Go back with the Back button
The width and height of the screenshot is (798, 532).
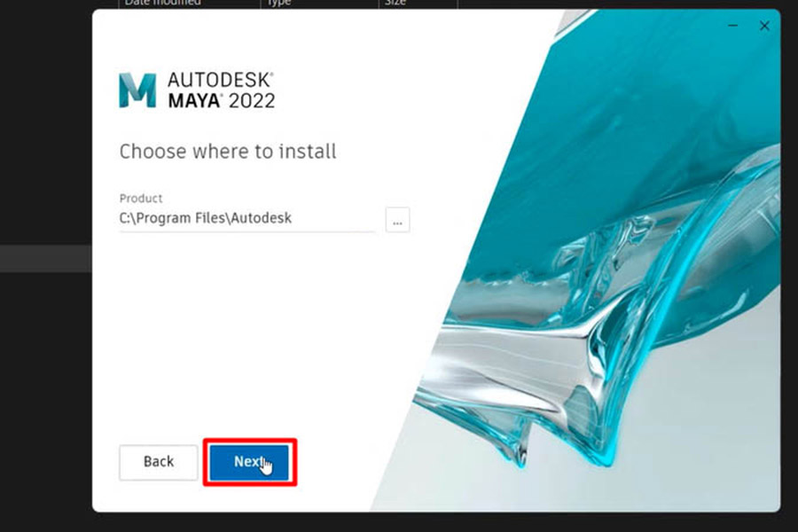point(159,462)
